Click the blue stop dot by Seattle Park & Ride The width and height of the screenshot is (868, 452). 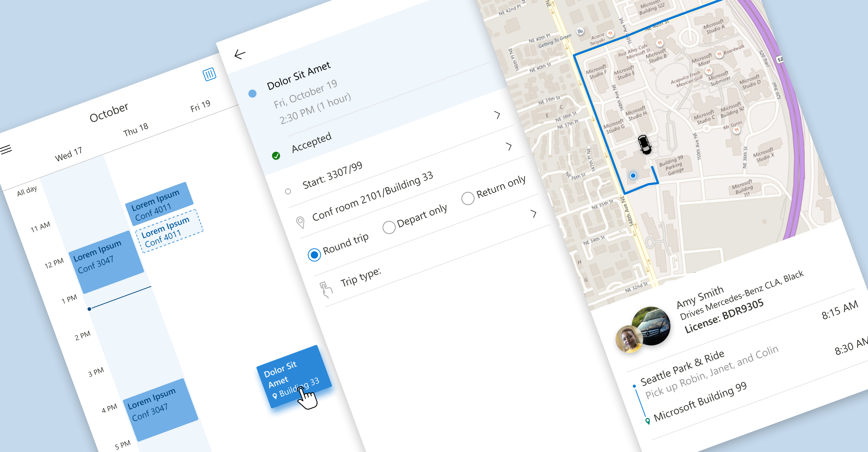634,386
